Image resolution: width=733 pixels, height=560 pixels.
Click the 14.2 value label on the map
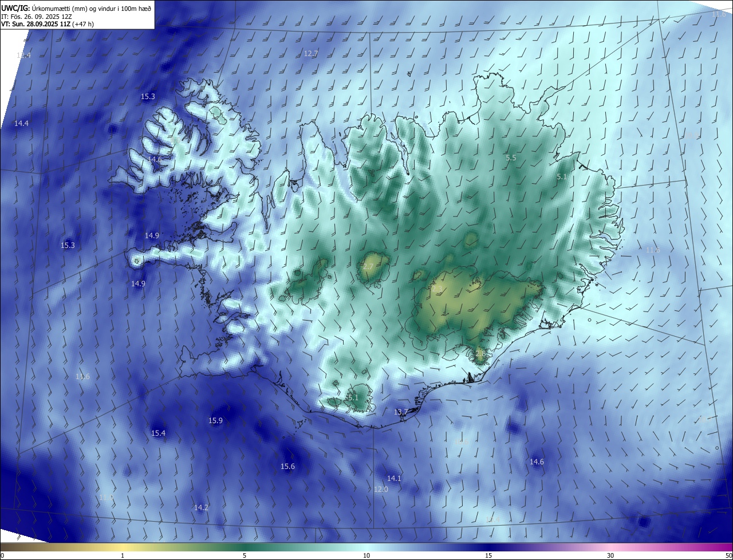pos(201,507)
